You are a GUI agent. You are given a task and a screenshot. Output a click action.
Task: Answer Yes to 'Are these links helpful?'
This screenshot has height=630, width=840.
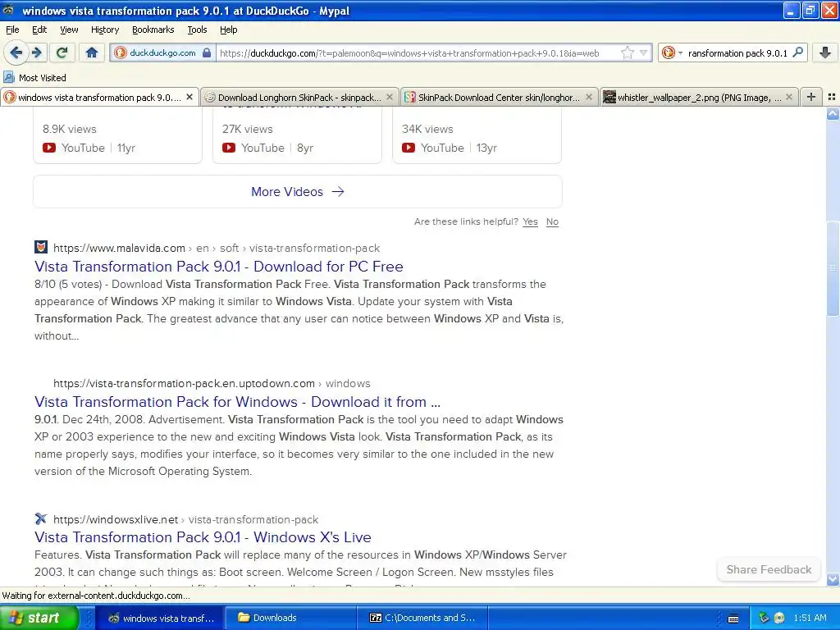tap(531, 221)
